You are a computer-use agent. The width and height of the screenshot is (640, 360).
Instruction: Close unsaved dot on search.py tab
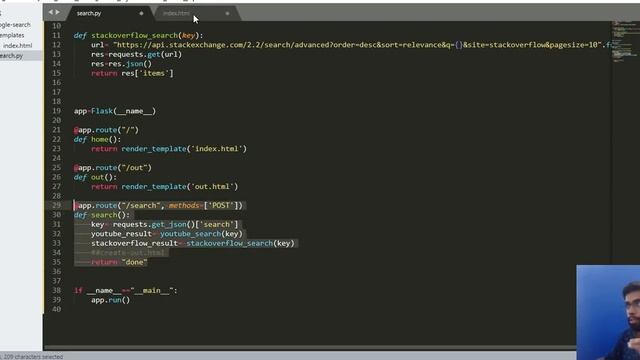point(141,13)
